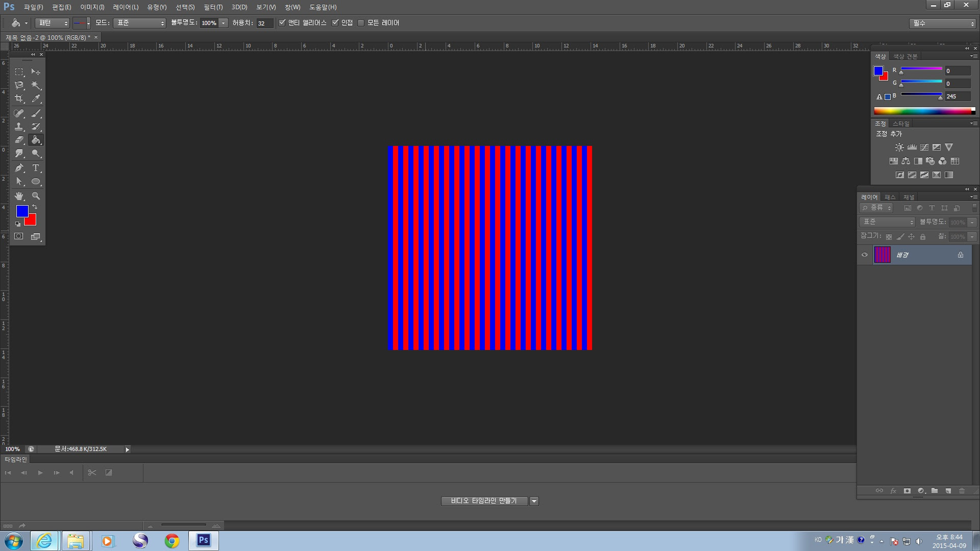Open video timeline type dropdown arrow

click(x=534, y=501)
